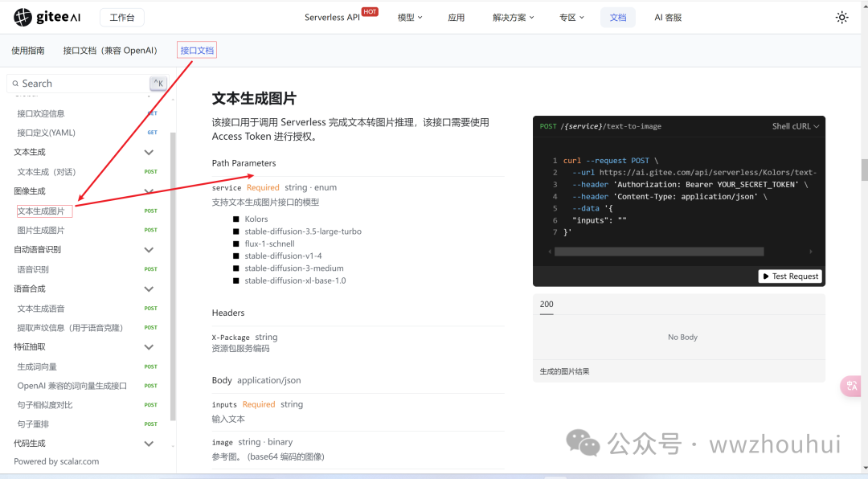
Task: Click the code block scroll right arrow
Action: 811,252
